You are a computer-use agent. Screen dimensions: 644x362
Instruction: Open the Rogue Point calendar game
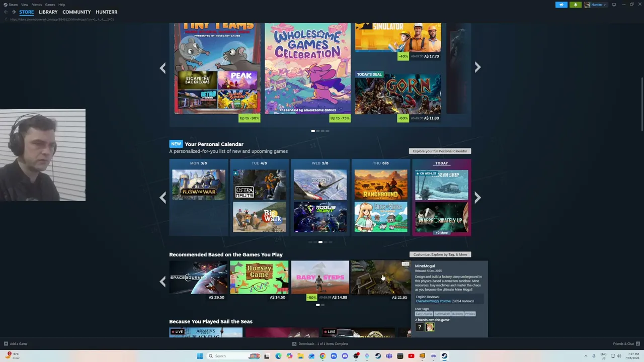pyautogui.click(x=320, y=217)
